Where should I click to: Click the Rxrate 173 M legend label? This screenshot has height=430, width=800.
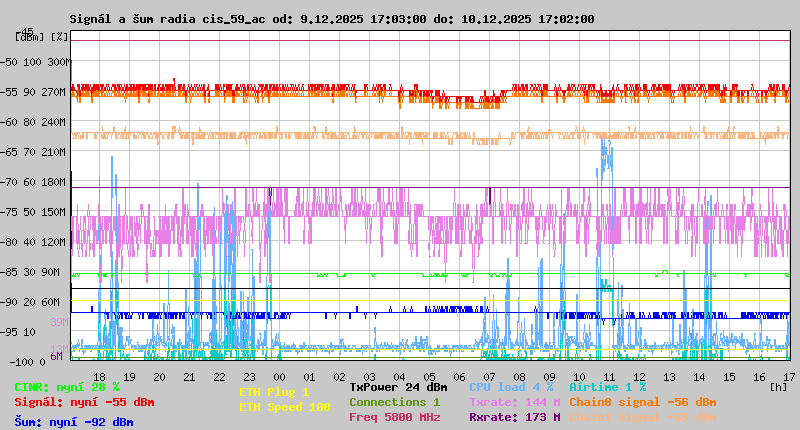(x=514, y=417)
